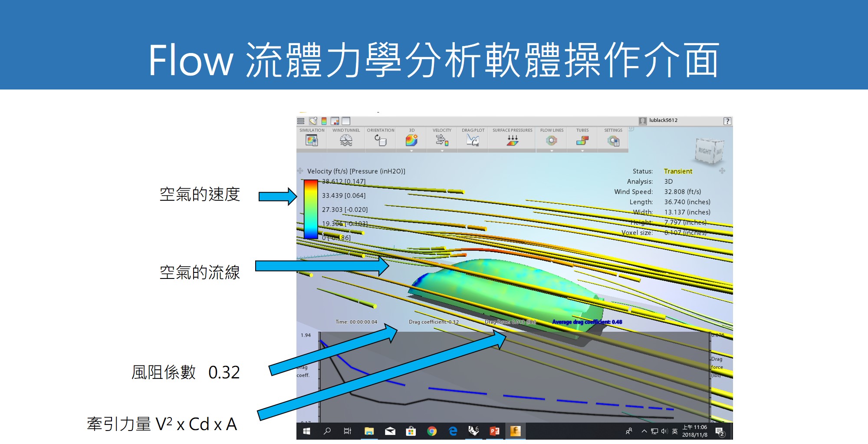Viewport: 868px width, 444px height.
Task: Expand the 3D mode dropdown arrow
Action: click(x=411, y=151)
